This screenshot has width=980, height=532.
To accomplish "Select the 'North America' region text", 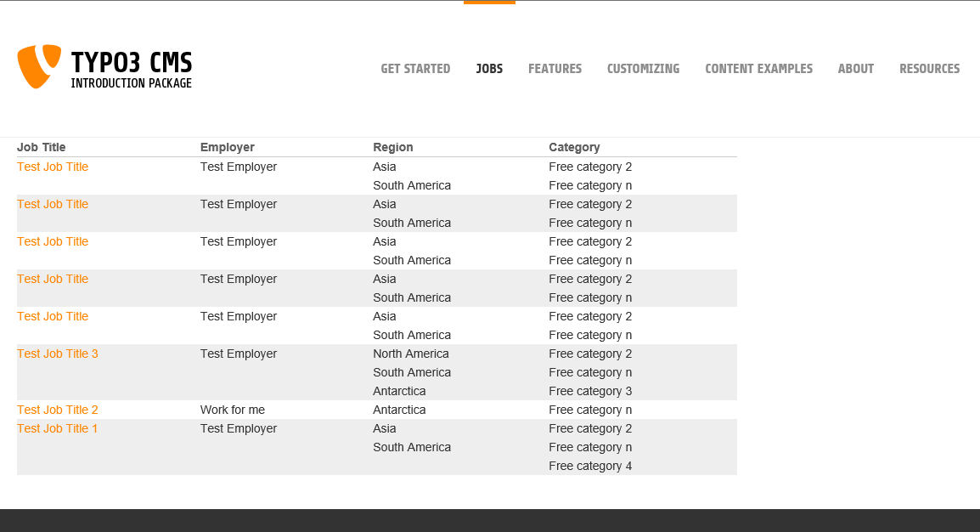I will [x=411, y=354].
